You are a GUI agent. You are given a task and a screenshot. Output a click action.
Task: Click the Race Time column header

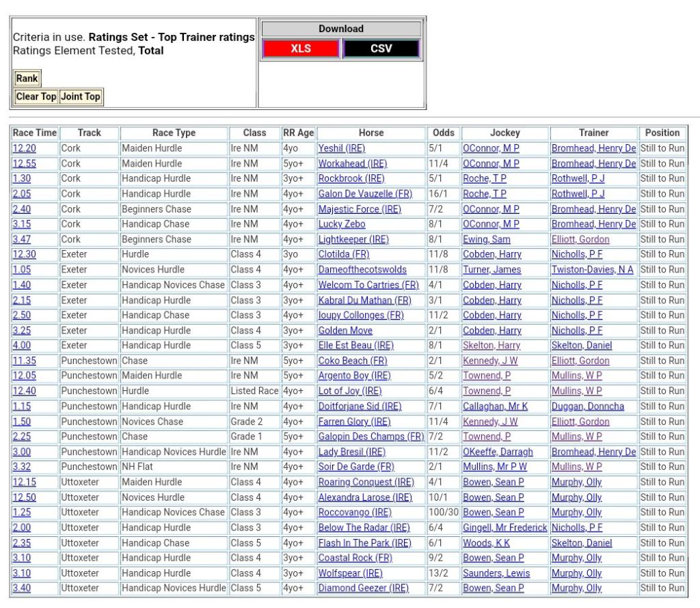click(34, 133)
